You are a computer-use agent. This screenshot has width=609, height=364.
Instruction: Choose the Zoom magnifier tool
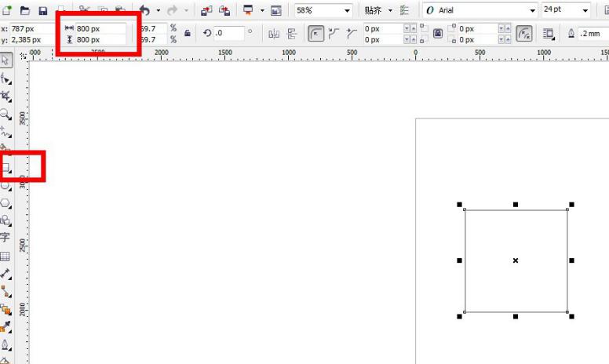pyautogui.click(x=5, y=114)
